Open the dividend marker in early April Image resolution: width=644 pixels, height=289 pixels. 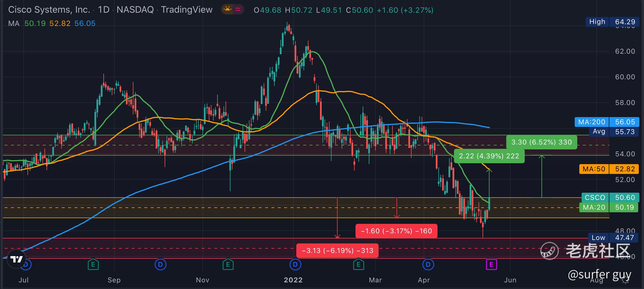pyautogui.click(x=428, y=264)
